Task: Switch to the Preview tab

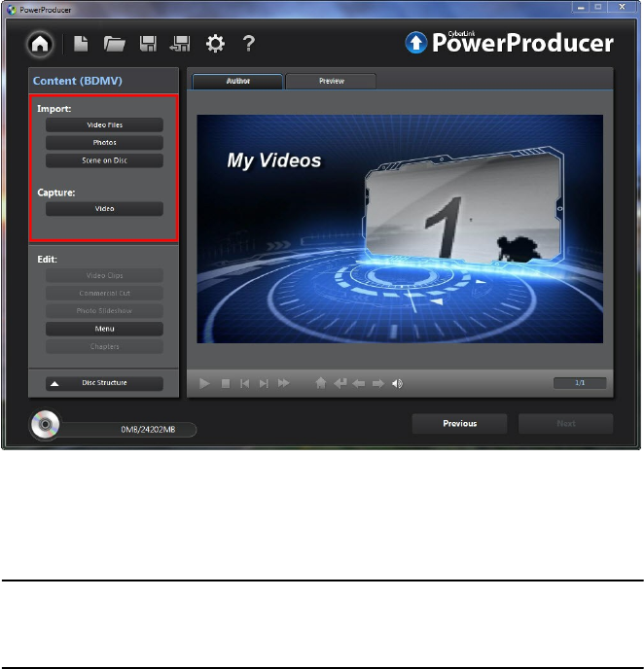Action: [331, 81]
